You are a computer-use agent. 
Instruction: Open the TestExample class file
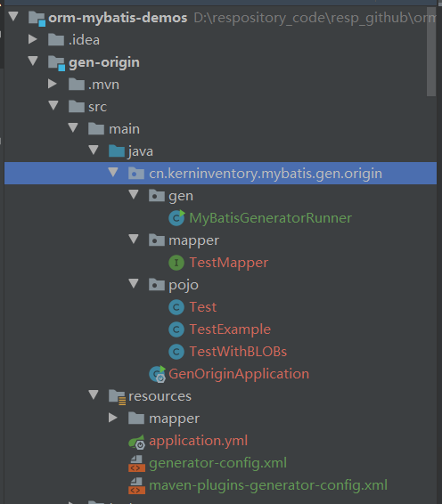click(x=230, y=329)
